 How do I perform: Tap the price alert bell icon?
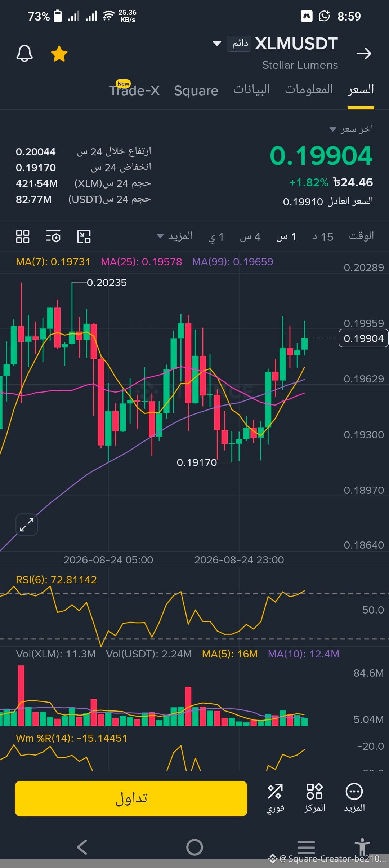(x=24, y=54)
